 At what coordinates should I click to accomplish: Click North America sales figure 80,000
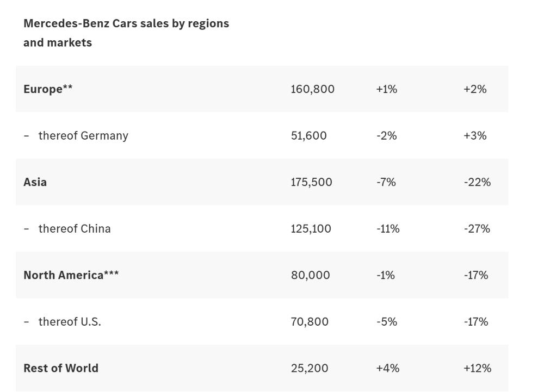pos(310,275)
